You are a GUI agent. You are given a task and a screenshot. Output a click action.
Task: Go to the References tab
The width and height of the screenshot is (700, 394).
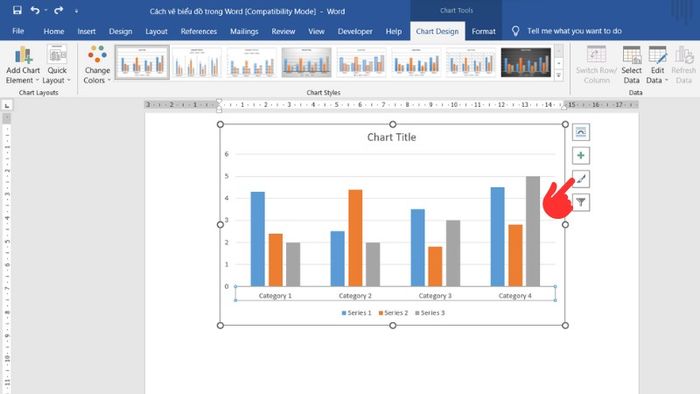(199, 31)
